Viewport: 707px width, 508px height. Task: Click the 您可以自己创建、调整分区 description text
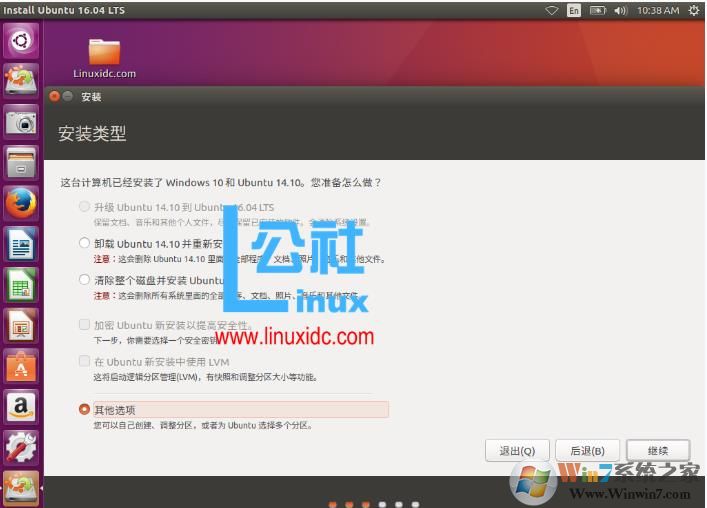(x=202, y=425)
